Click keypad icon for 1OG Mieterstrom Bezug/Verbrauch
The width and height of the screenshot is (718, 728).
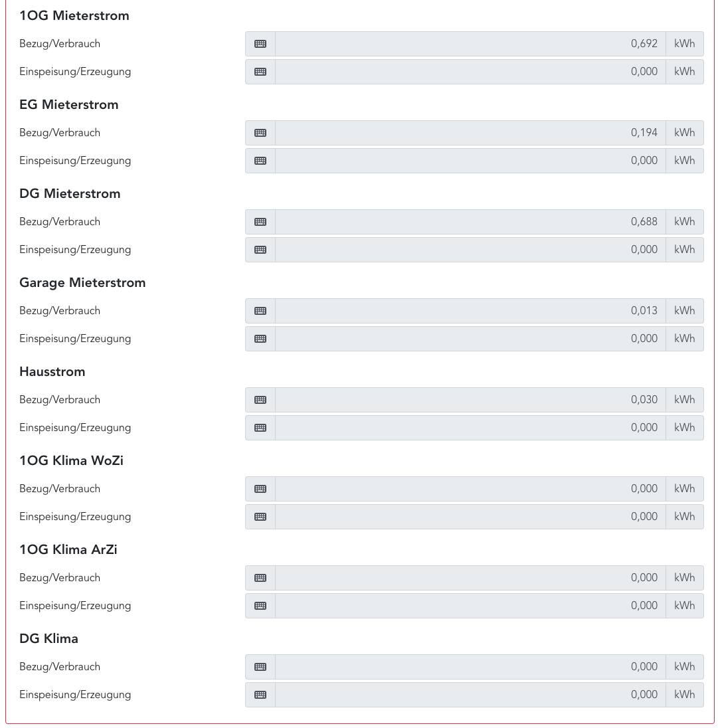coord(260,44)
